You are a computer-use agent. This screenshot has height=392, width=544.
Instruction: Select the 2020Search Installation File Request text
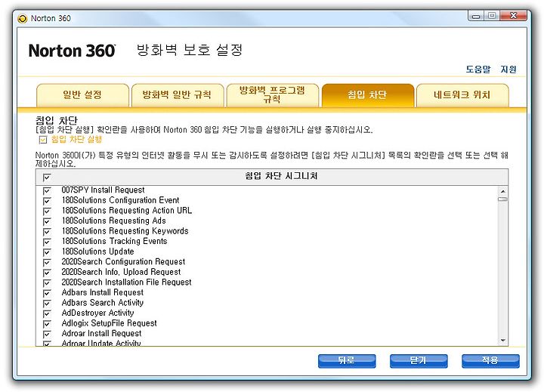pos(126,282)
